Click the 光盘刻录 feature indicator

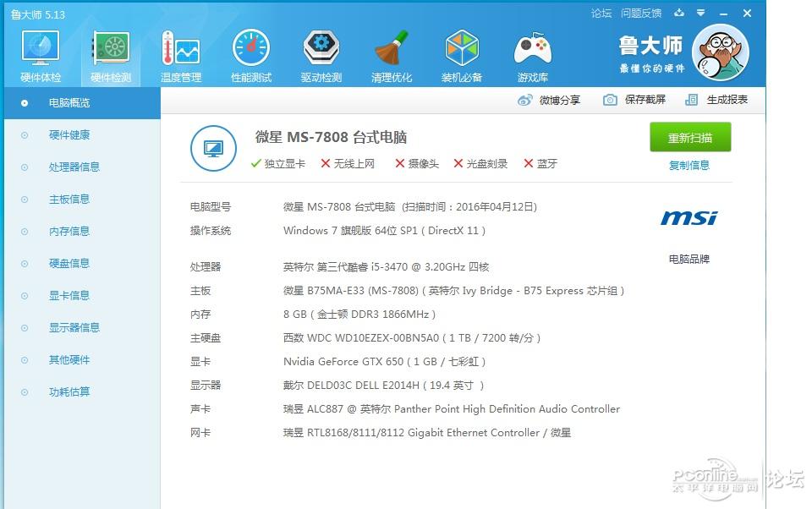tap(480, 164)
